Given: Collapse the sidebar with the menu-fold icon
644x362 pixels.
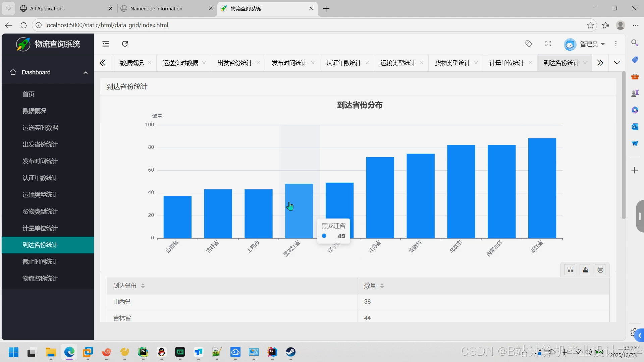Looking at the screenshot, I should coord(106,44).
